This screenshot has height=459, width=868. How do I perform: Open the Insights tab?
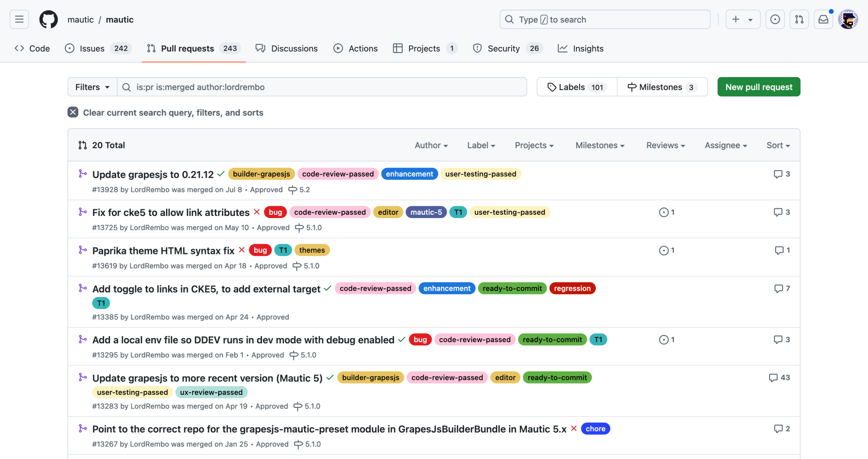point(581,48)
